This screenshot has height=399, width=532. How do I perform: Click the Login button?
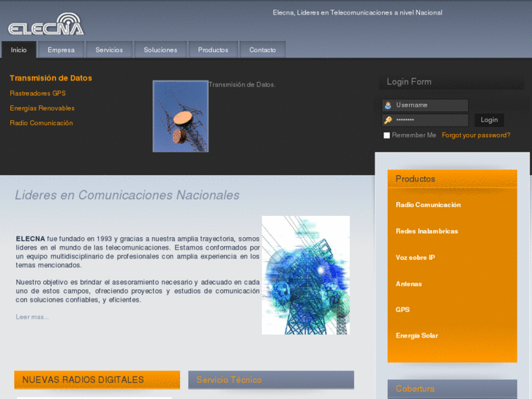click(489, 120)
